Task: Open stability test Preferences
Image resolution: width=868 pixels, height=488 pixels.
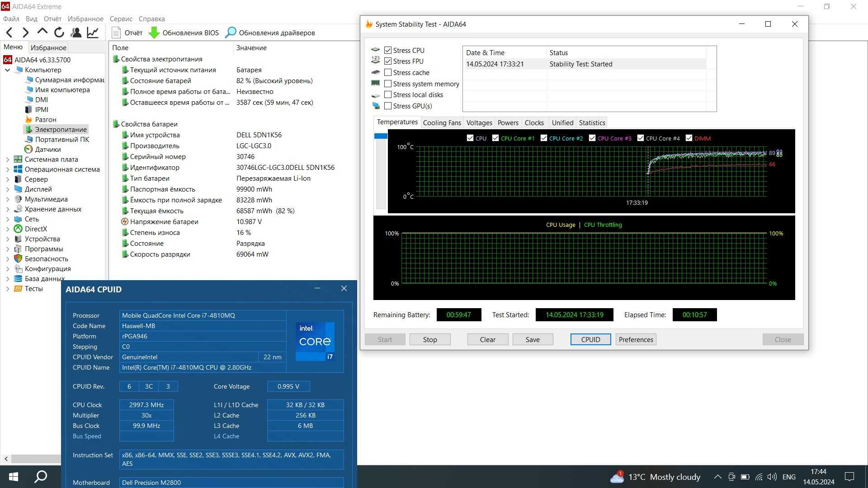Action: point(636,339)
